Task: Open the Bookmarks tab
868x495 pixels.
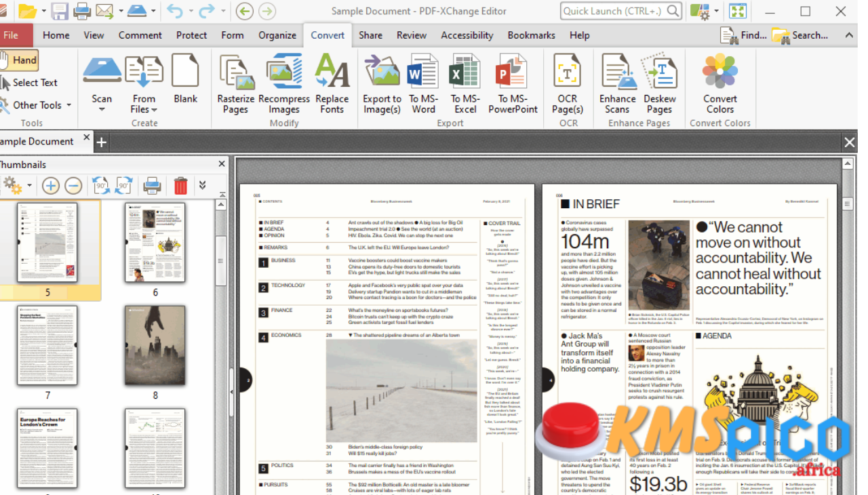Action: (x=532, y=35)
